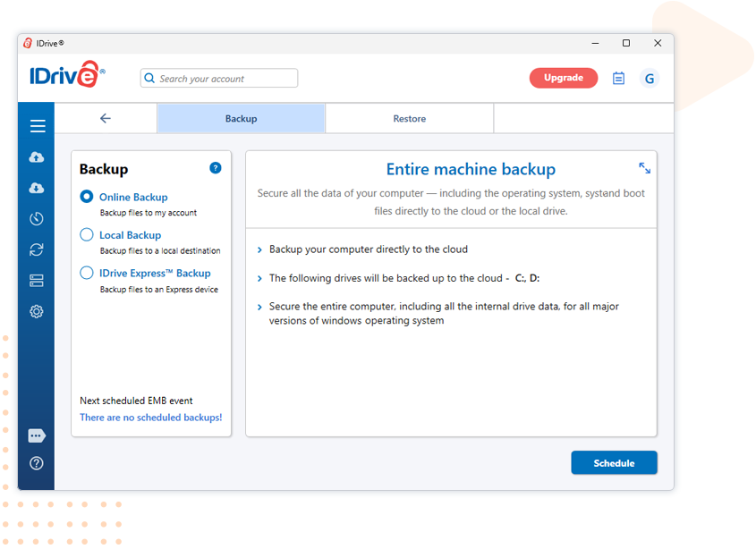Switch to the Backup tab
This screenshot has width=756, height=549.
point(241,118)
